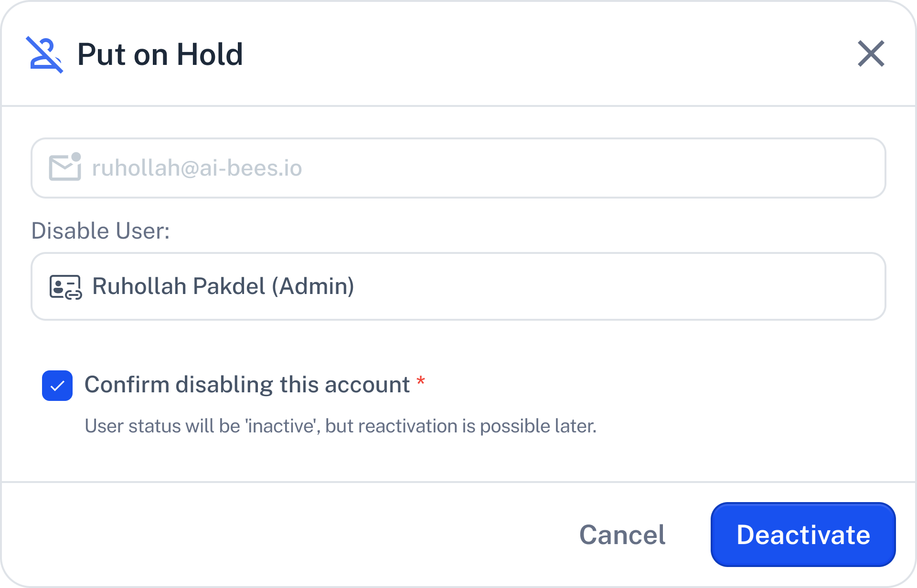The image size is (917, 588).
Task: Click the 'Put on Hold' dialog title
Action: 160,54
